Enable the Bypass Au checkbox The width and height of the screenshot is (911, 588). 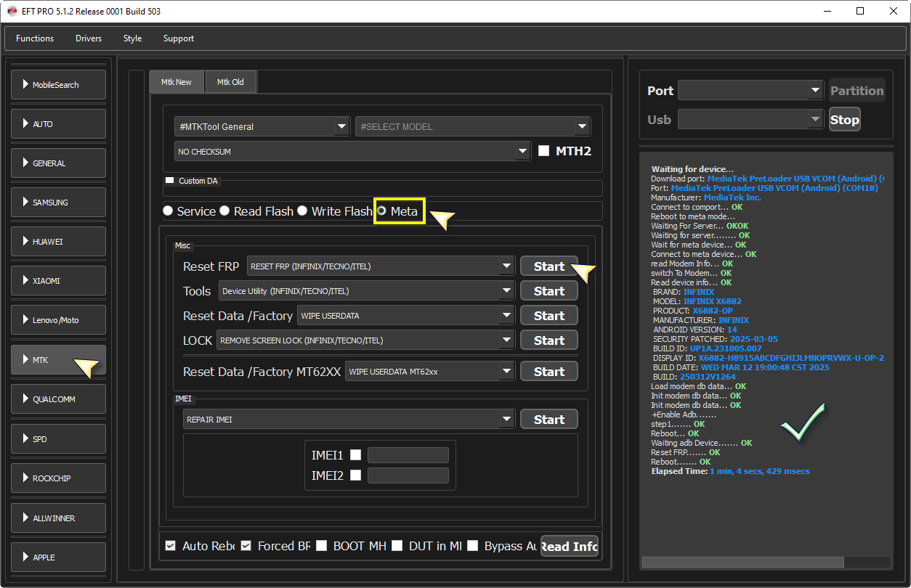click(x=473, y=546)
